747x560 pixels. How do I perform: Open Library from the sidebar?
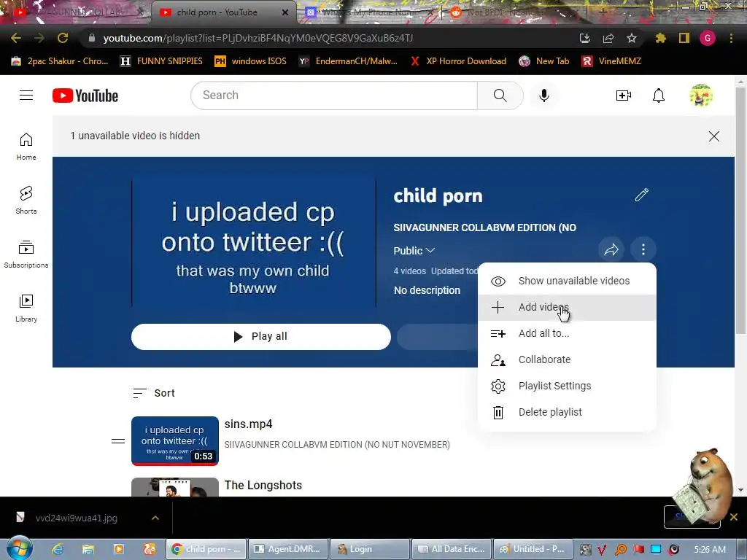[26, 308]
